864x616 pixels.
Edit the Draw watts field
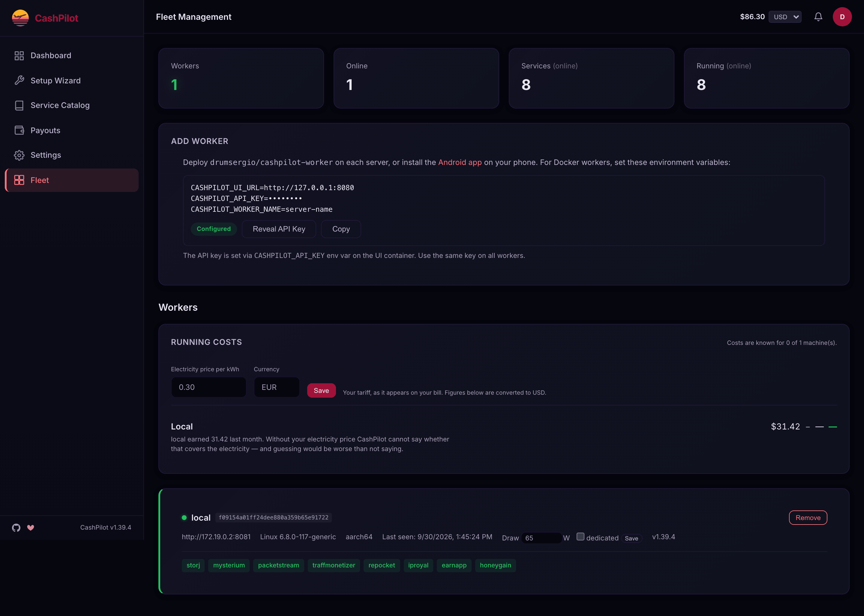(541, 538)
